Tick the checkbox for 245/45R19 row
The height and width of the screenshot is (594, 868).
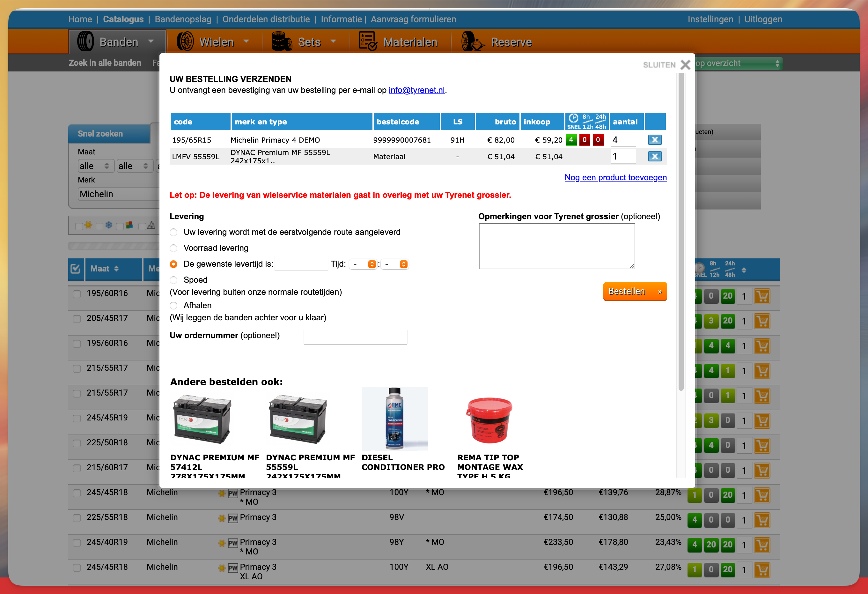(77, 418)
